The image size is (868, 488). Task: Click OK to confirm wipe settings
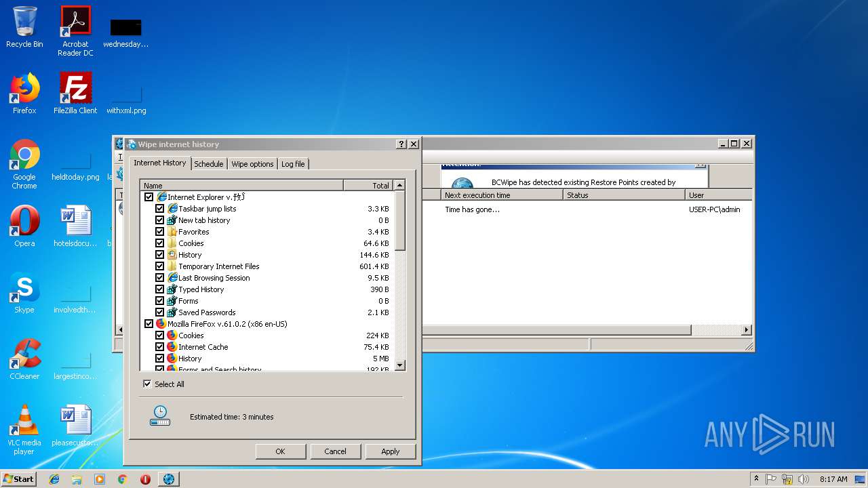[x=280, y=451]
